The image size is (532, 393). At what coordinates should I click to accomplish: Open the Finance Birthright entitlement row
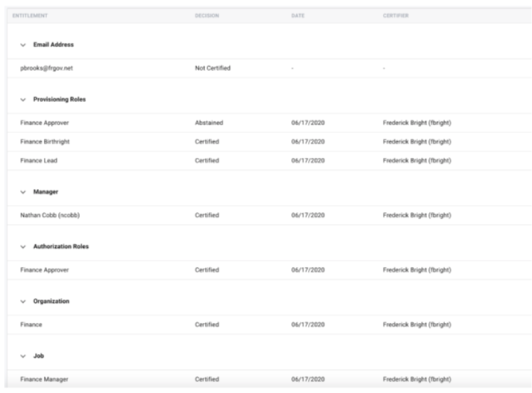click(46, 142)
